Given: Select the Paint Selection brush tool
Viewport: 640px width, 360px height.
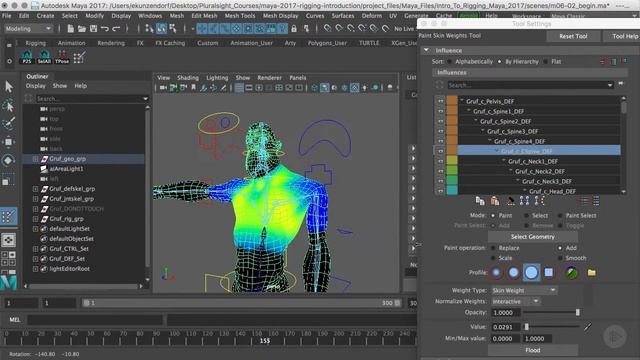Looking at the screenshot, I should coord(9,124).
